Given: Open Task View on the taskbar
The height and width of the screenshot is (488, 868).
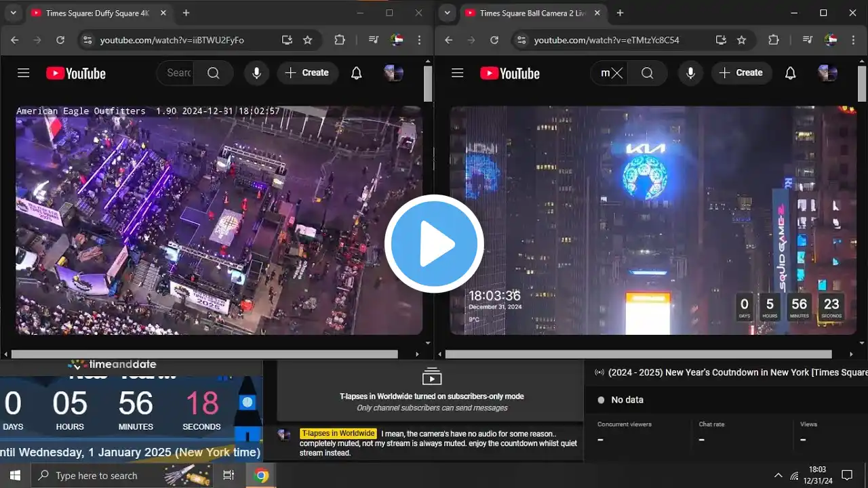Looking at the screenshot, I should coord(229,475).
